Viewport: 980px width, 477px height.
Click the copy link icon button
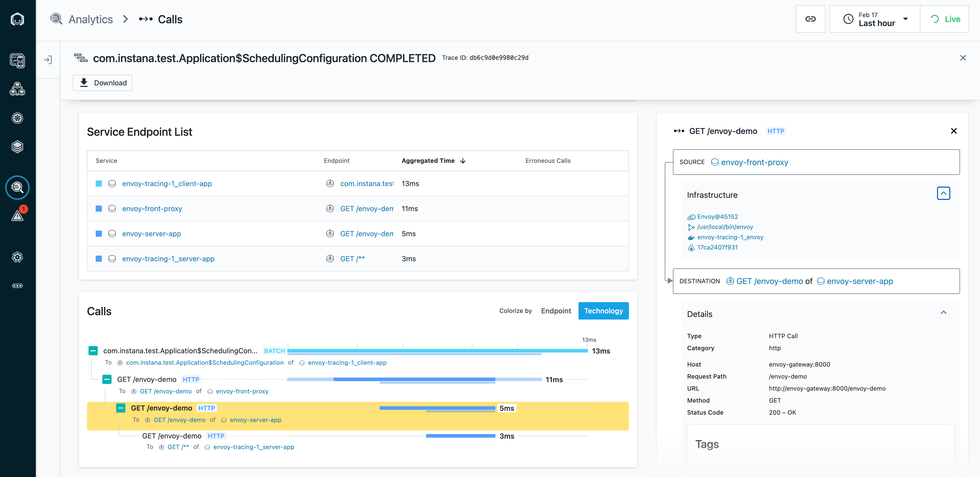810,19
